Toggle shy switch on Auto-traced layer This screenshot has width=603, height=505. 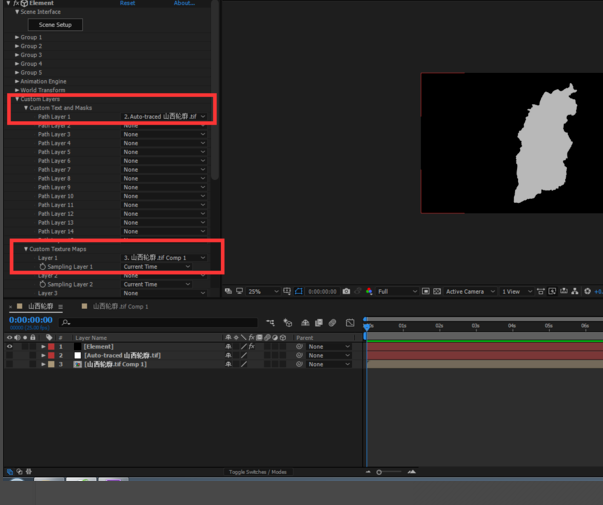point(228,355)
